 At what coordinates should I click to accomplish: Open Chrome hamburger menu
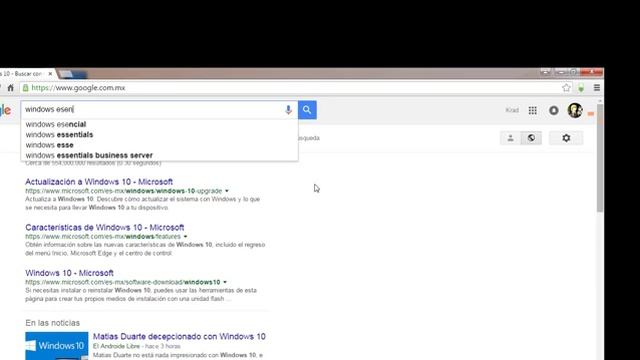tap(597, 88)
